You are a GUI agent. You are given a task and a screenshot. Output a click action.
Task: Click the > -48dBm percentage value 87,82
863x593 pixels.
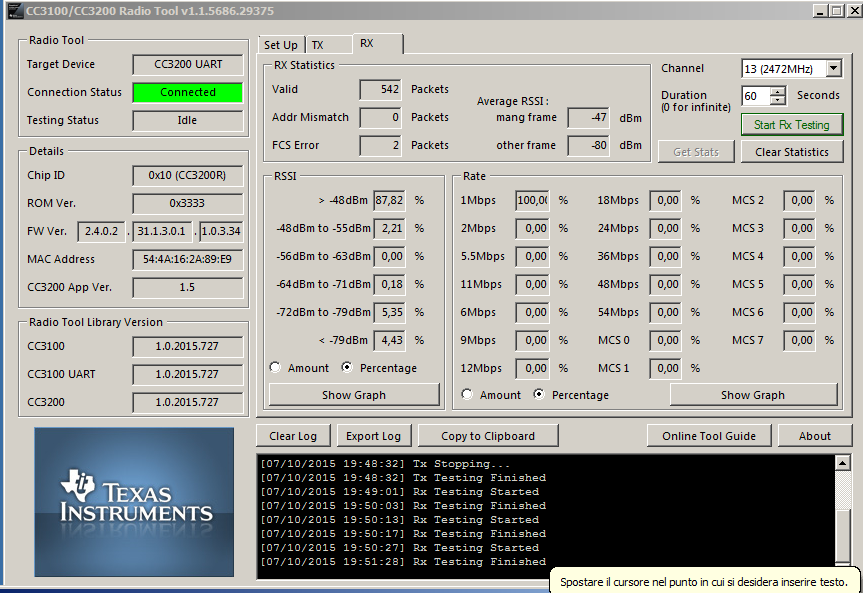point(389,200)
